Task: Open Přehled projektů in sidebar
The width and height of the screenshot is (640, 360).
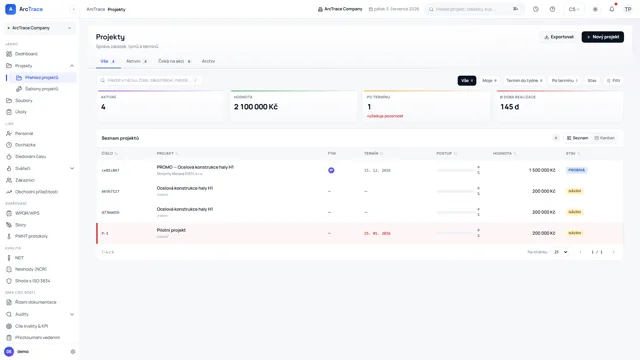Action: point(41,78)
